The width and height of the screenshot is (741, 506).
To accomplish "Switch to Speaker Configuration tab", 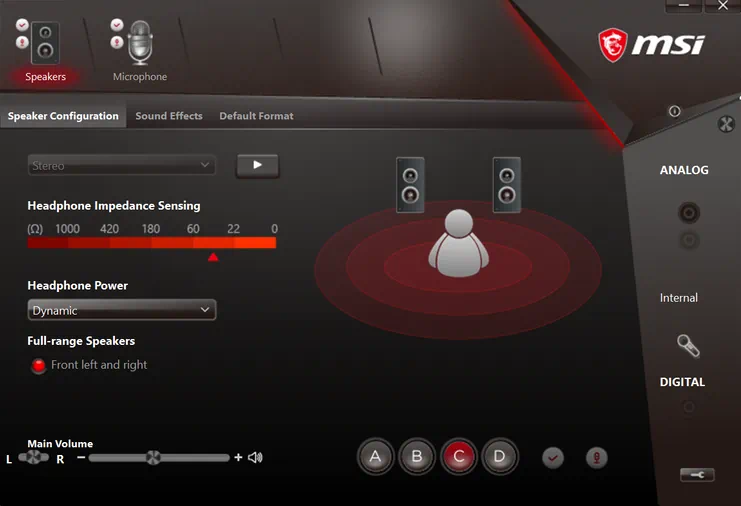I will (x=63, y=116).
